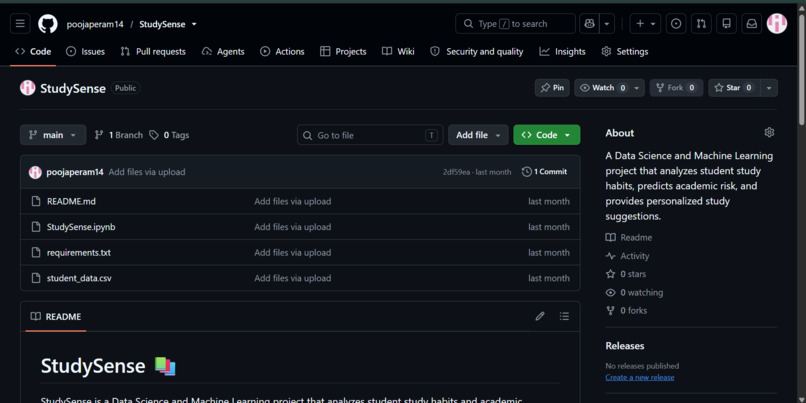Toggle Watch on this repository
Screen dimensions: 806x403
click(603, 88)
